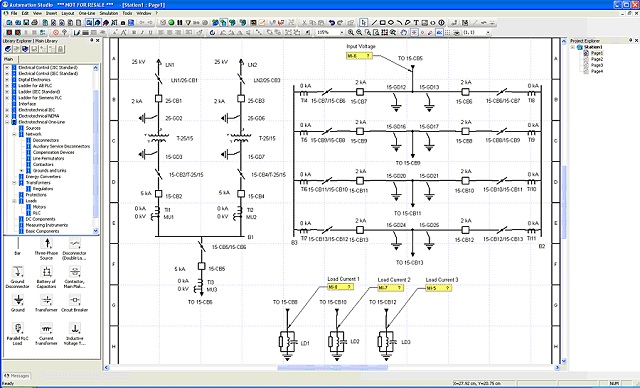Collapse the Electrotechnical One-Line library node
This screenshot has width=640, height=388.
pos(7,122)
